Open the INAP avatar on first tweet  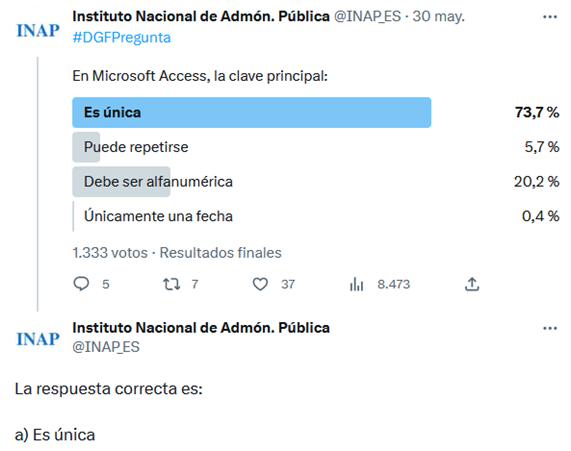pyautogui.click(x=38, y=31)
